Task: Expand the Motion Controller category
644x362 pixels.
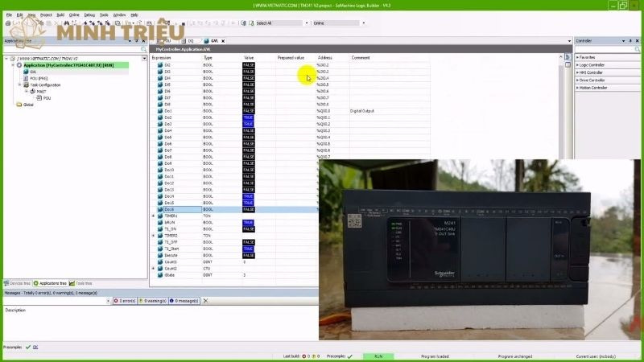Action: [577, 88]
